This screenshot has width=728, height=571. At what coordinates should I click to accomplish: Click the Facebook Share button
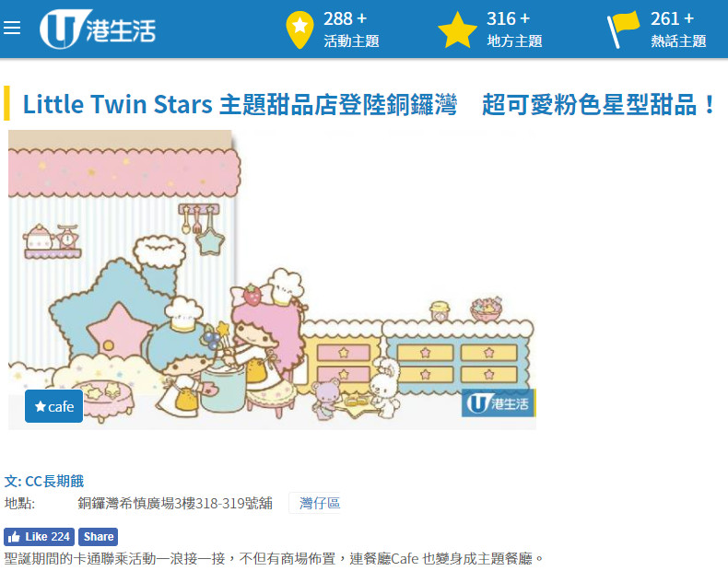98,537
